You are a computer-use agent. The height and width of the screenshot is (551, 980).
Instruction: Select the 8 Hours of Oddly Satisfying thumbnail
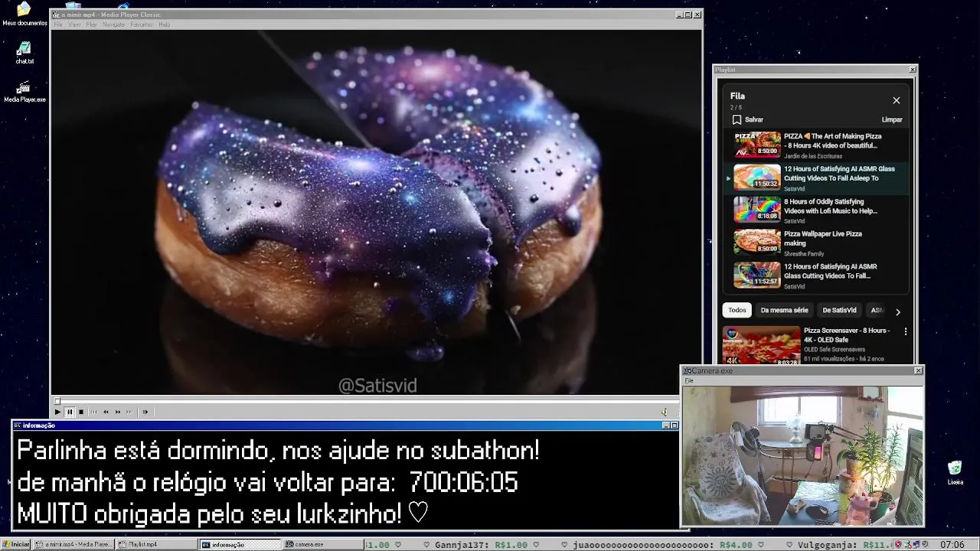[757, 209]
